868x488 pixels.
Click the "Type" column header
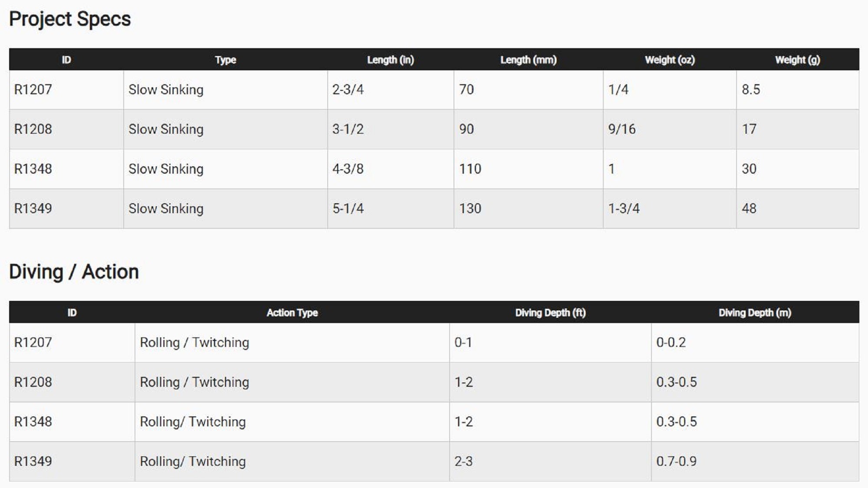pos(225,60)
